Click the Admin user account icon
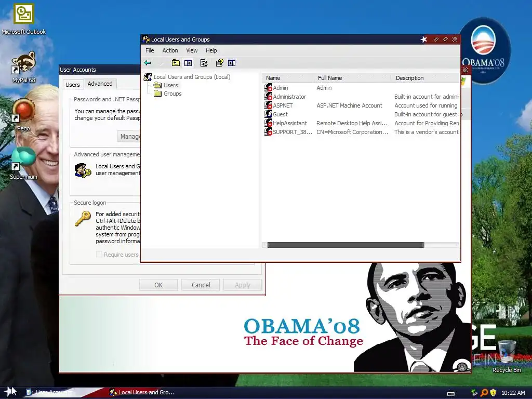The image size is (532, 399). coord(268,87)
